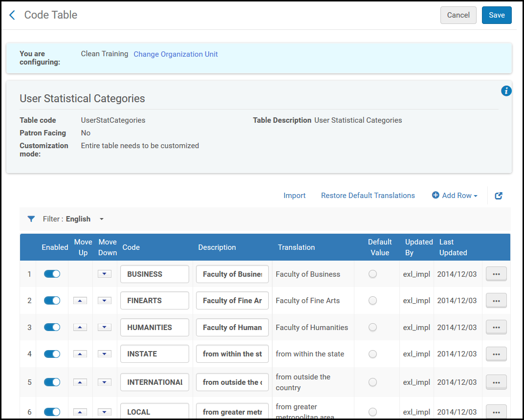Move the FINEARTS row up
The image size is (524, 420).
click(80, 301)
